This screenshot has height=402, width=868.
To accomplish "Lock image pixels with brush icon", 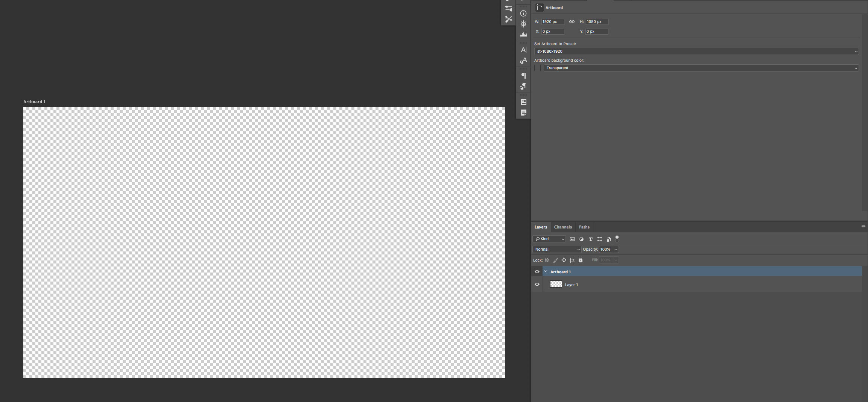I will click(555, 260).
